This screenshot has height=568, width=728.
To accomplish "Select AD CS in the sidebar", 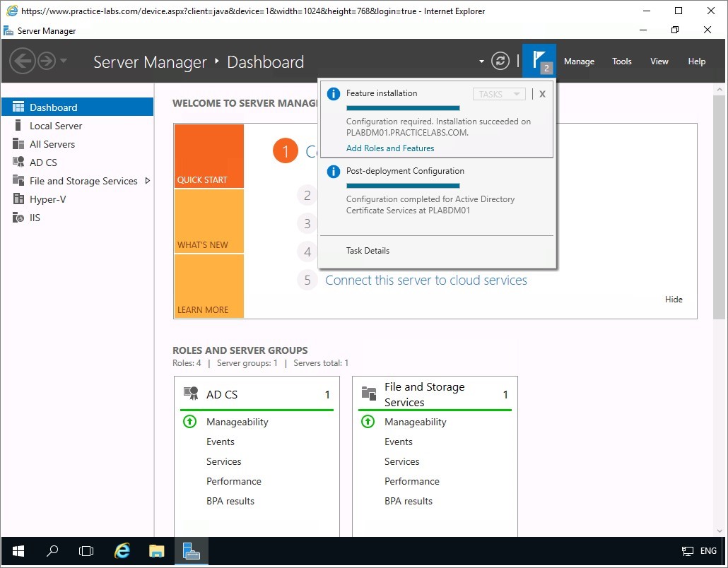I will [x=78, y=162].
